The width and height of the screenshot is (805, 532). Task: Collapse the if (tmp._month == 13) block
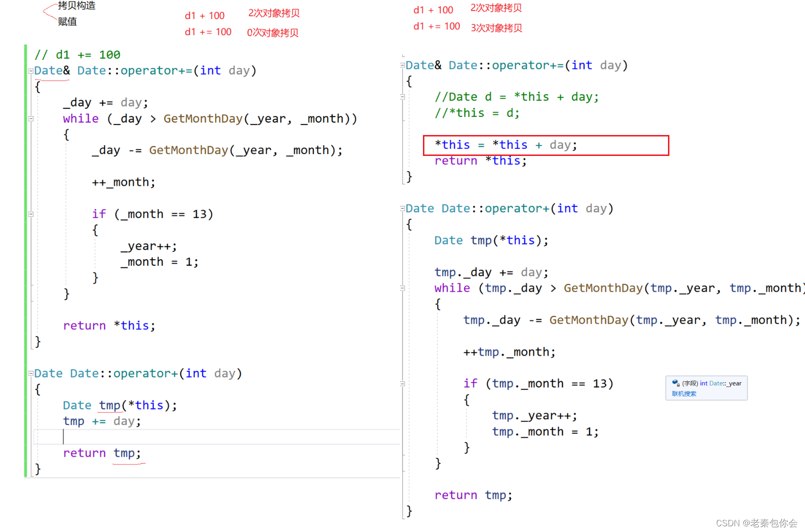click(x=402, y=384)
